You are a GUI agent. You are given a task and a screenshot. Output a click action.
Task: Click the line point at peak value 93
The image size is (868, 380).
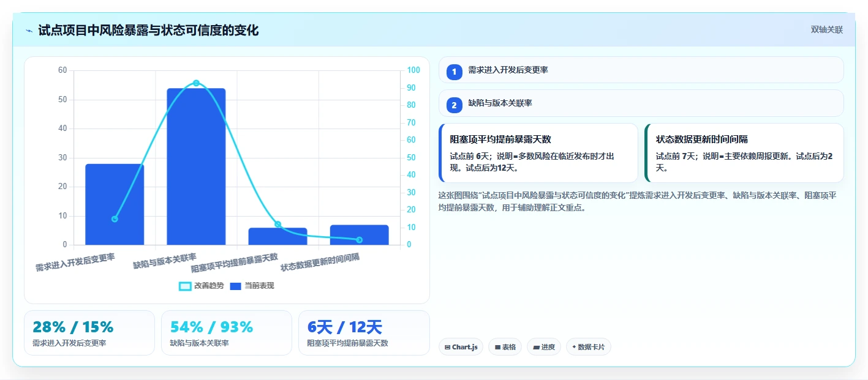coord(196,83)
